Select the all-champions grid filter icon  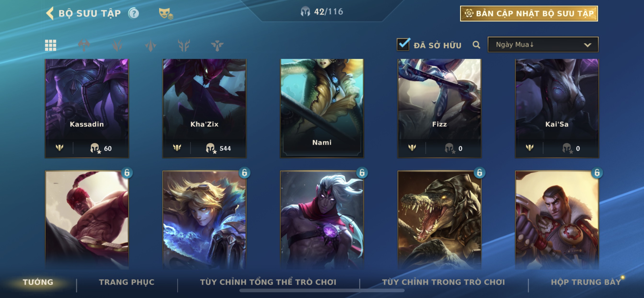coord(51,45)
